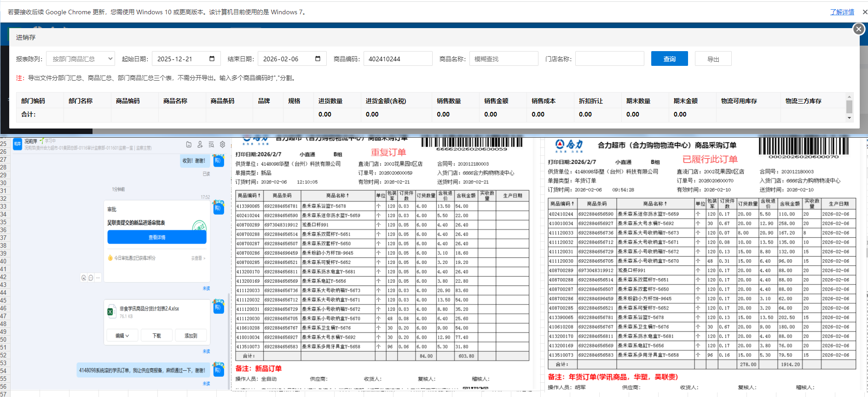Click the results table vertical scrollbar

(x=849, y=107)
